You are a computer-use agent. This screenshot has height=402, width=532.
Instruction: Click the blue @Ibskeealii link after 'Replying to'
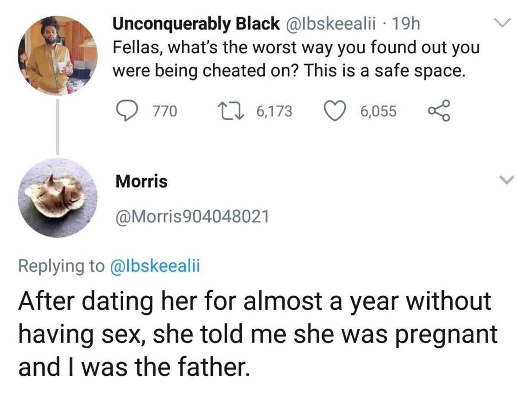pos(154,265)
